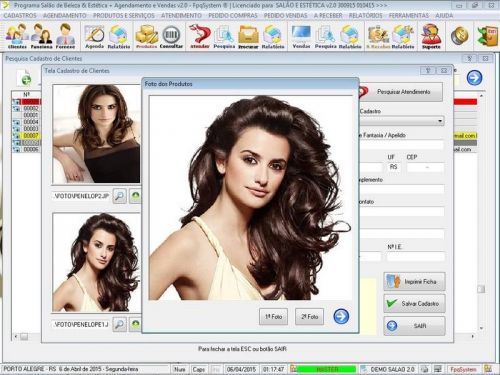The width and height of the screenshot is (500, 375).
Task: Open the CADASTROS menu
Action: (20, 15)
